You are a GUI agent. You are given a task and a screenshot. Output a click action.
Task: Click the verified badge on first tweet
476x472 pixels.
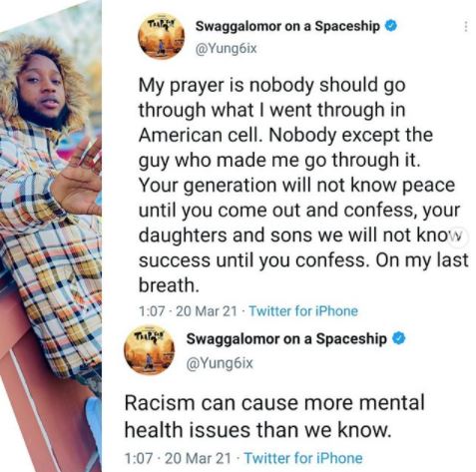click(391, 26)
